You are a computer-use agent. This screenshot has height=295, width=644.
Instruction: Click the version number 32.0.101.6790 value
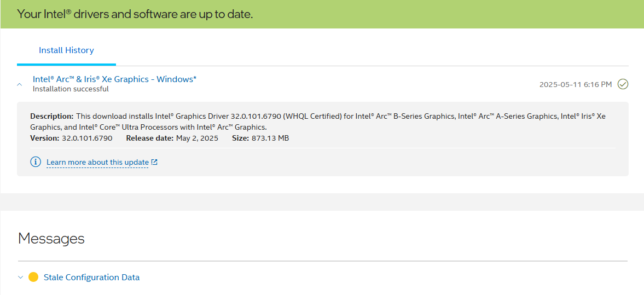(x=87, y=138)
